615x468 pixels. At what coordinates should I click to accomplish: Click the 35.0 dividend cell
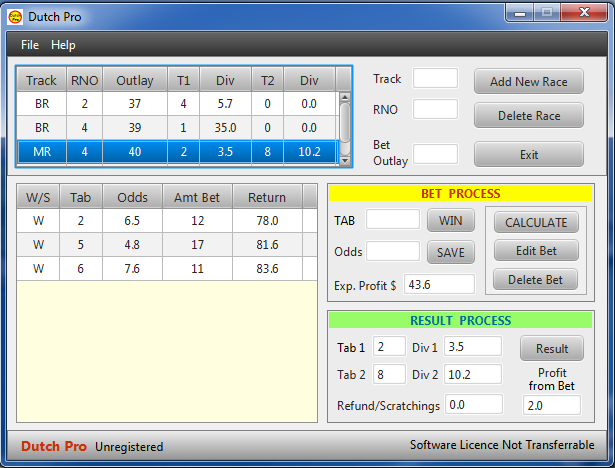(226, 127)
